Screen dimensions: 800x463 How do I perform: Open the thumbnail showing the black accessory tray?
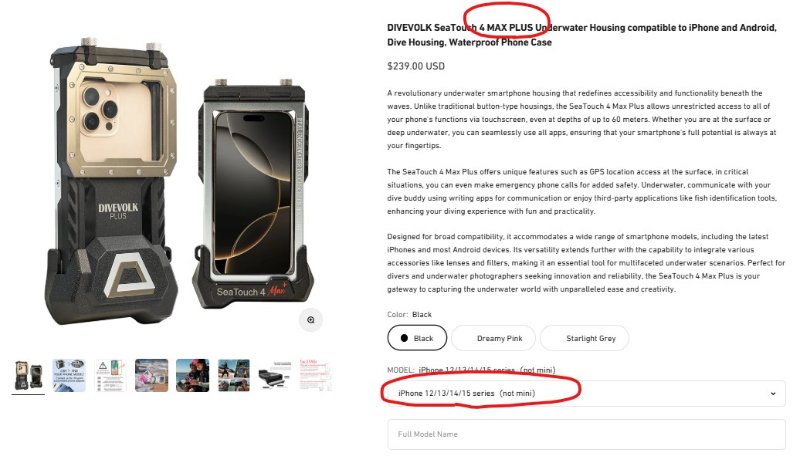tap(274, 375)
